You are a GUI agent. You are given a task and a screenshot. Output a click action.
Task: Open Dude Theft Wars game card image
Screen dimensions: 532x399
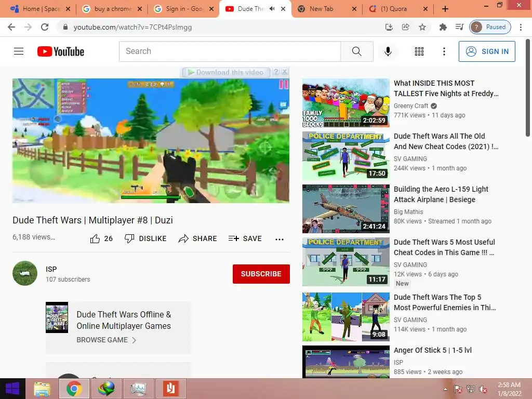point(57,317)
